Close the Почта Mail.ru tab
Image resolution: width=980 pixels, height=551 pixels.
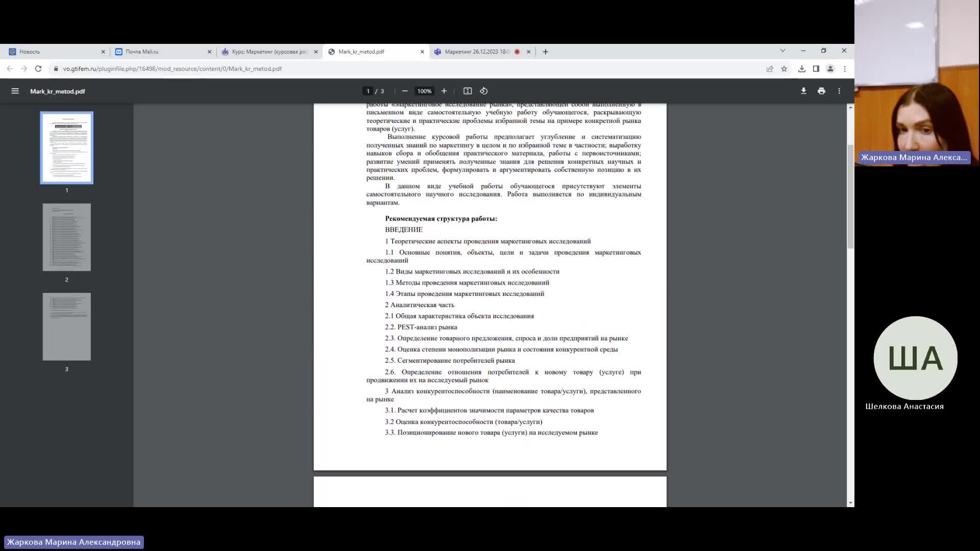(x=209, y=52)
